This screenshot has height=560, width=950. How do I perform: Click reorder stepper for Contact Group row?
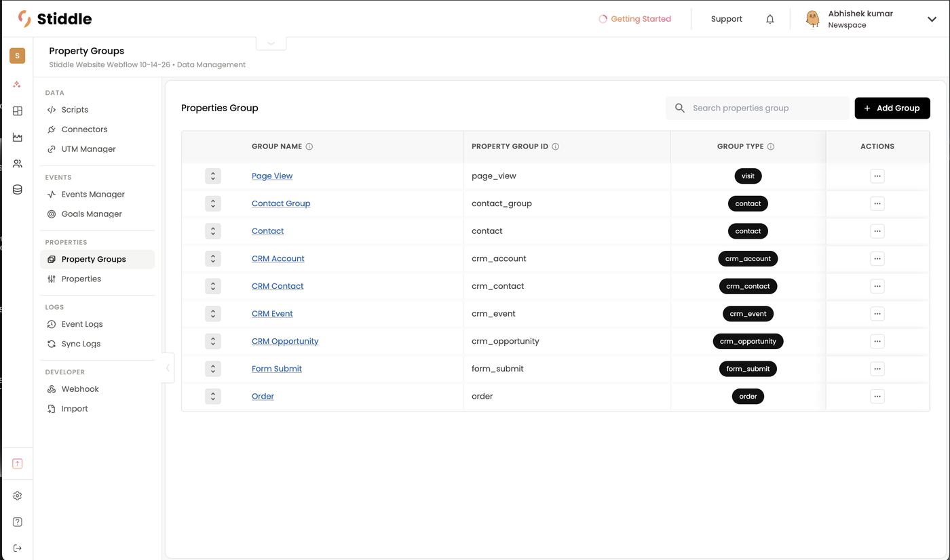pyautogui.click(x=213, y=203)
